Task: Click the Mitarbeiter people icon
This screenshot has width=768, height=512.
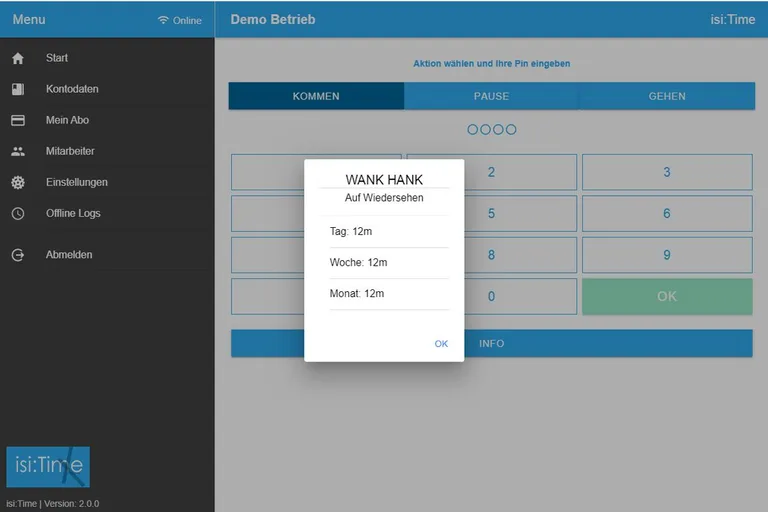Action: (x=18, y=151)
